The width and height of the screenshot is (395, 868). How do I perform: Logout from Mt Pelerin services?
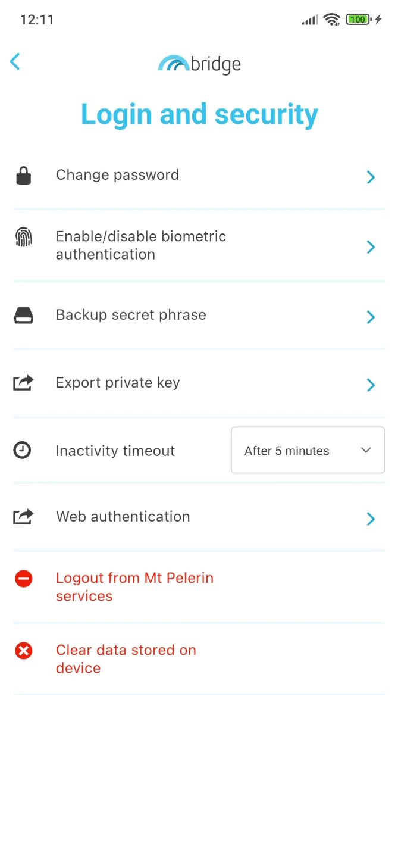pyautogui.click(x=134, y=587)
